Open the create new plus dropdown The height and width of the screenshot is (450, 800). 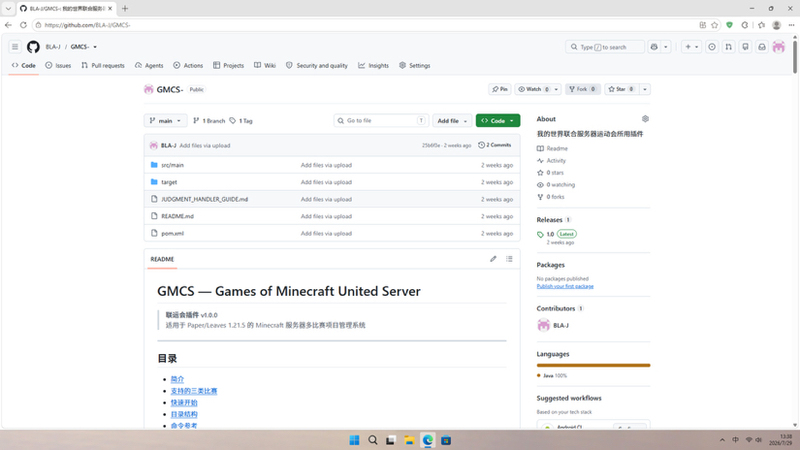coord(691,47)
